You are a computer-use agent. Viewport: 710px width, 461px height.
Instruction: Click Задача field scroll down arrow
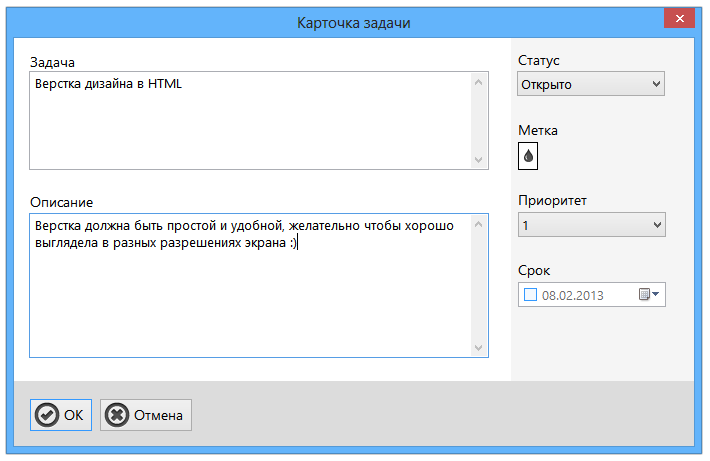[x=479, y=160]
